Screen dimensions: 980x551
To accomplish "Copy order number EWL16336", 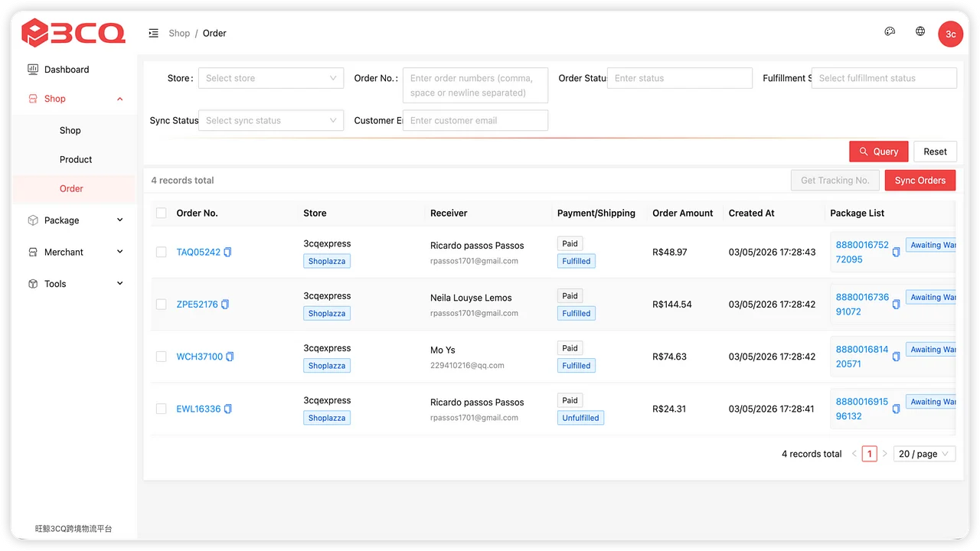I will [227, 409].
